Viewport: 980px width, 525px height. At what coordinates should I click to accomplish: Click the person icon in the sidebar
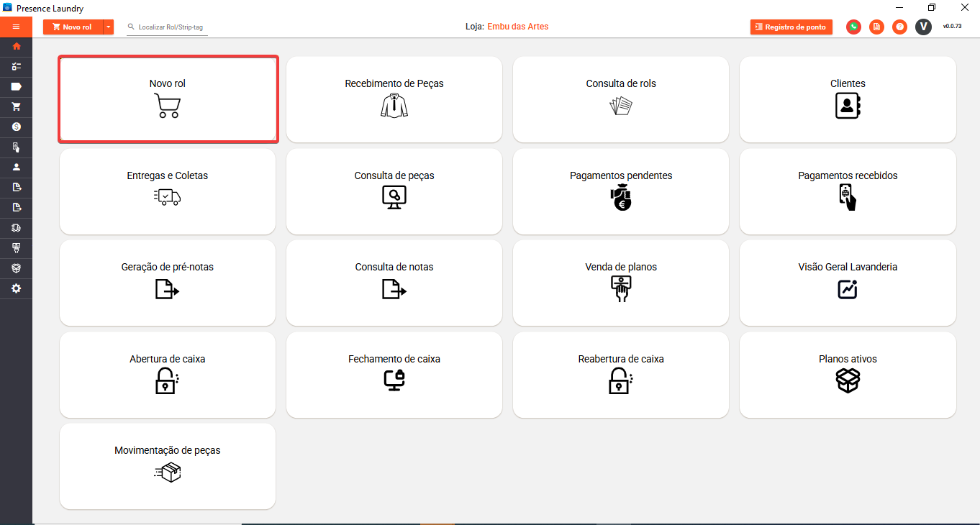click(17, 167)
